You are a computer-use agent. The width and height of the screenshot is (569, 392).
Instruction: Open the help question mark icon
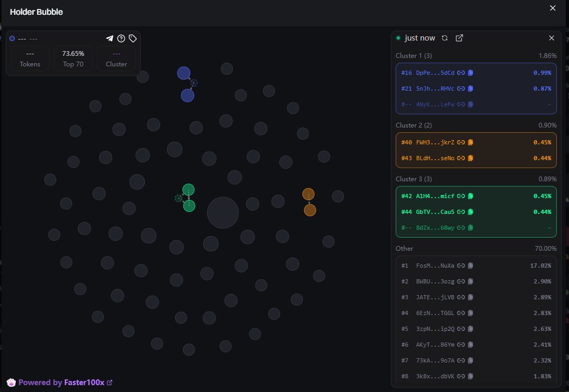121,38
